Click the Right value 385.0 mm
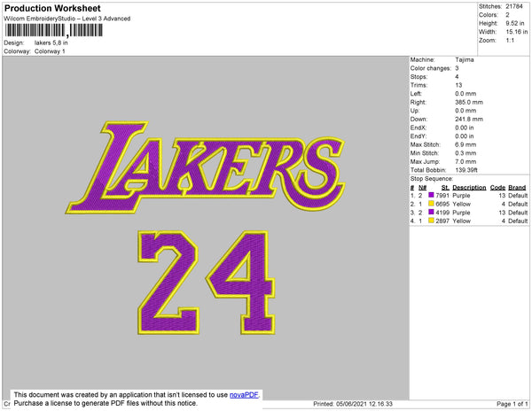Viewport: 532px width, 411px height. point(469,102)
